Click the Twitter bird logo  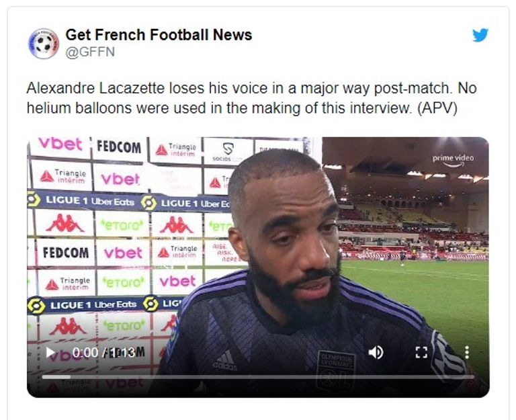[480, 36]
